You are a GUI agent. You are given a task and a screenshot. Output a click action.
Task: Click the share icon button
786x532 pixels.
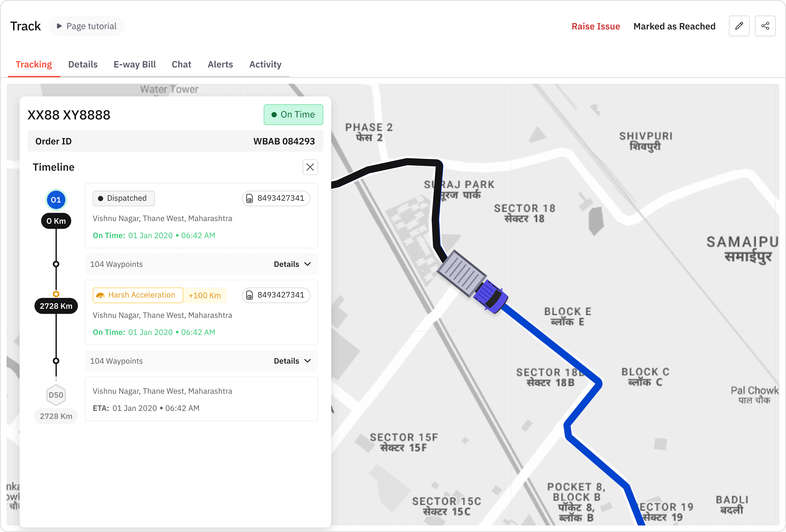[x=765, y=26]
